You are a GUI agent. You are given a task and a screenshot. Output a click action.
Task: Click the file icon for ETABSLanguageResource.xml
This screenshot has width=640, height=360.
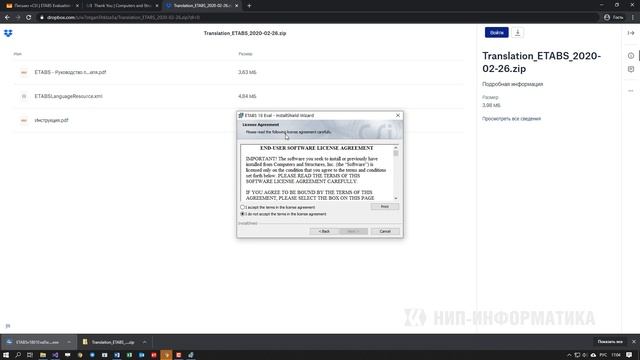coord(24,96)
